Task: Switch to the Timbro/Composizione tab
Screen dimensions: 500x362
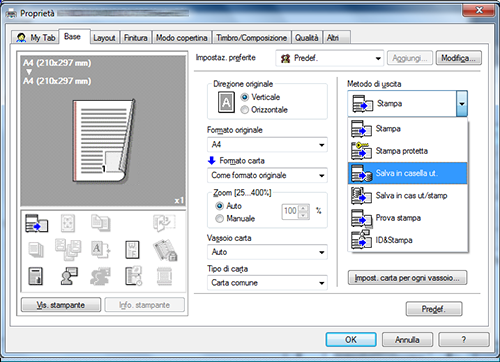Action: (251, 38)
